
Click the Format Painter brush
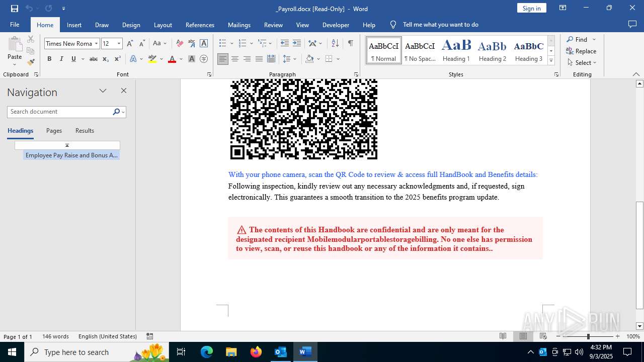pyautogui.click(x=31, y=62)
